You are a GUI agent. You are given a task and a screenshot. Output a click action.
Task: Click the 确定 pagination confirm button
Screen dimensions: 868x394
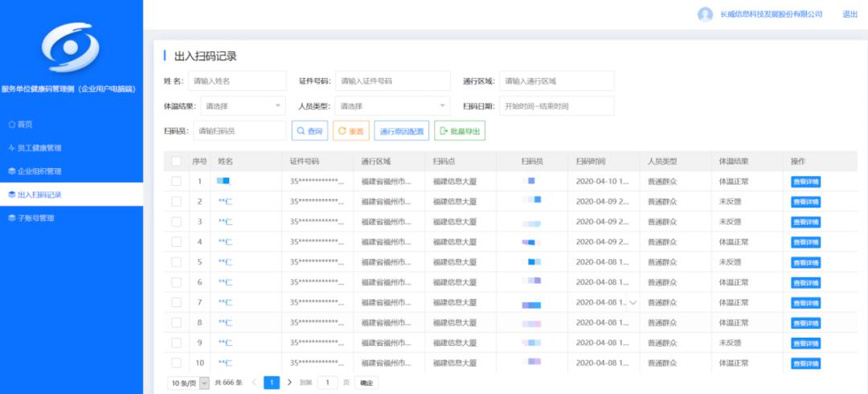pyautogui.click(x=366, y=383)
